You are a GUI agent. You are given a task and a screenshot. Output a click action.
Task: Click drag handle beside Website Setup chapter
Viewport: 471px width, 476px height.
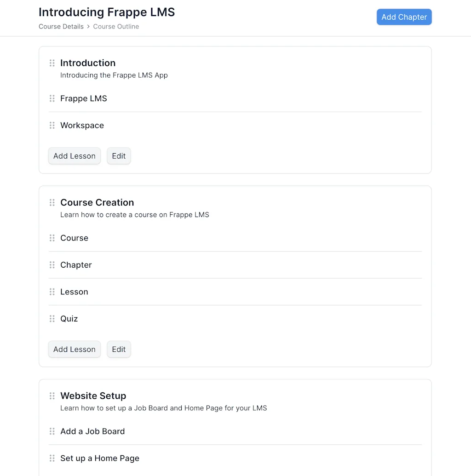point(52,396)
